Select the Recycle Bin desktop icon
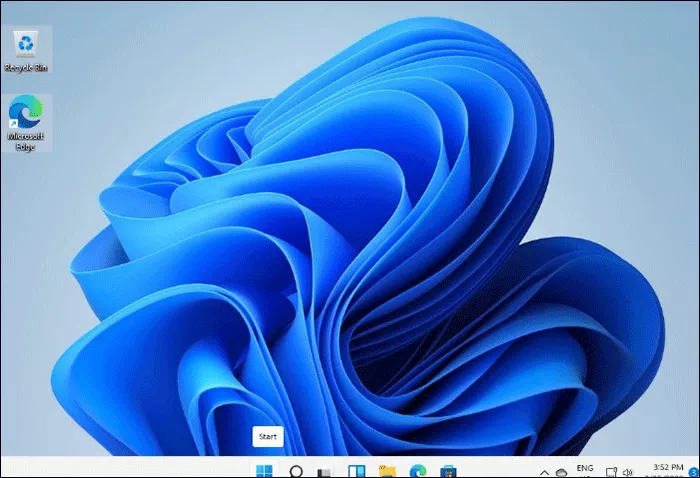 pyautogui.click(x=26, y=45)
